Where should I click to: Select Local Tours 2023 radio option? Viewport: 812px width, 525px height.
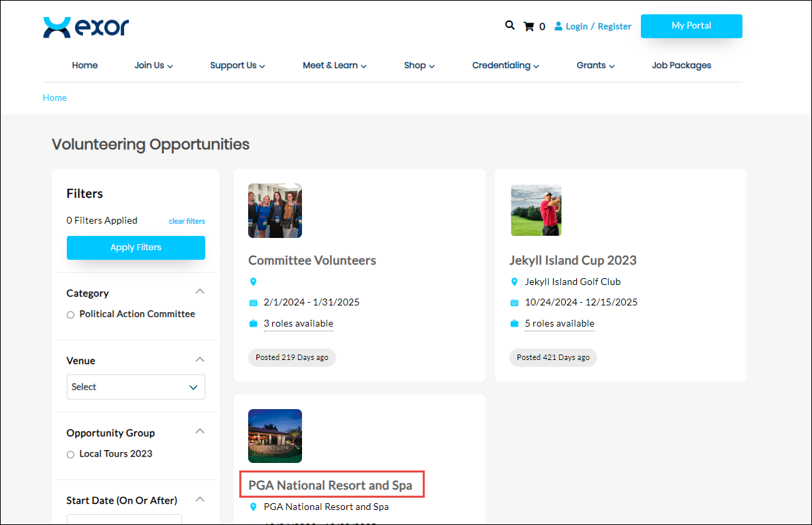coord(70,455)
